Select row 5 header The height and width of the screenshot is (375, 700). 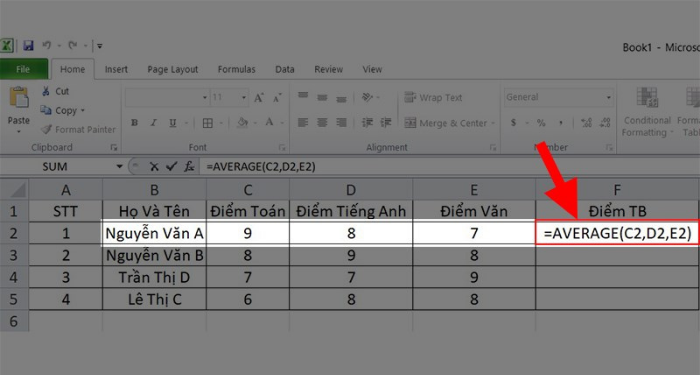pyautogui.click(x=14, y=299)
